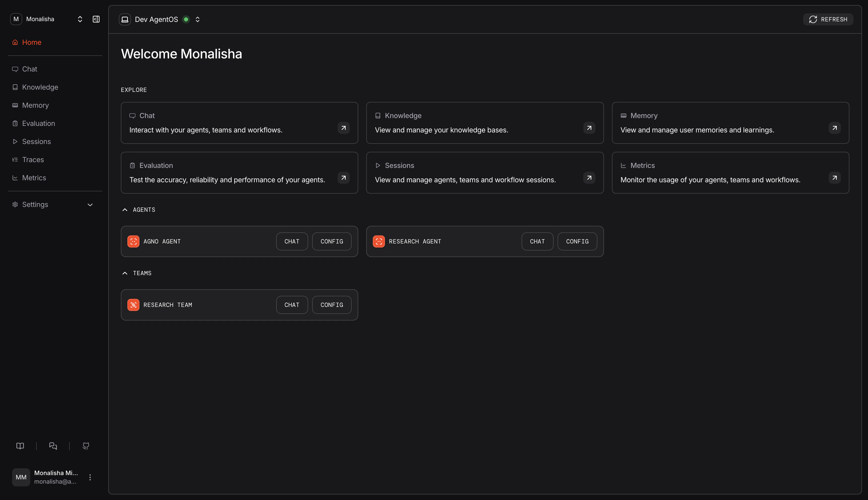Click Config button for Research Team
This screenshot has height=500, width=868.
coord(332,305)
